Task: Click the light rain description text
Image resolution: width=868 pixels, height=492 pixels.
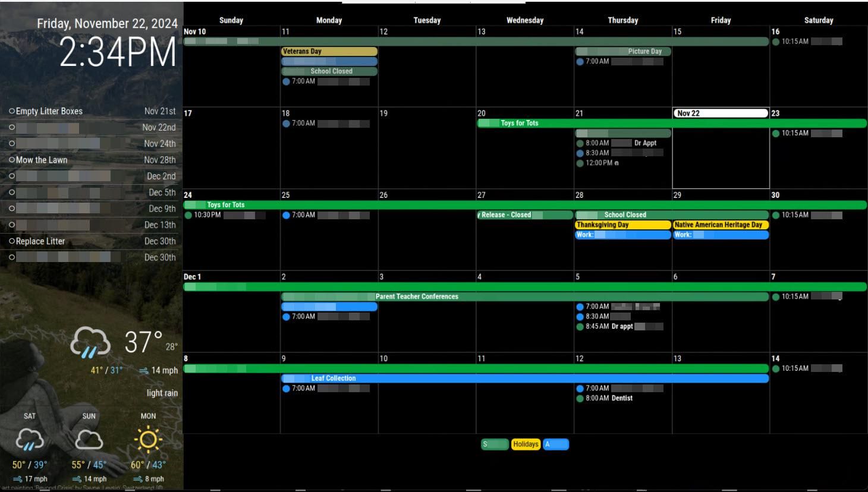Action: point(162,393)
